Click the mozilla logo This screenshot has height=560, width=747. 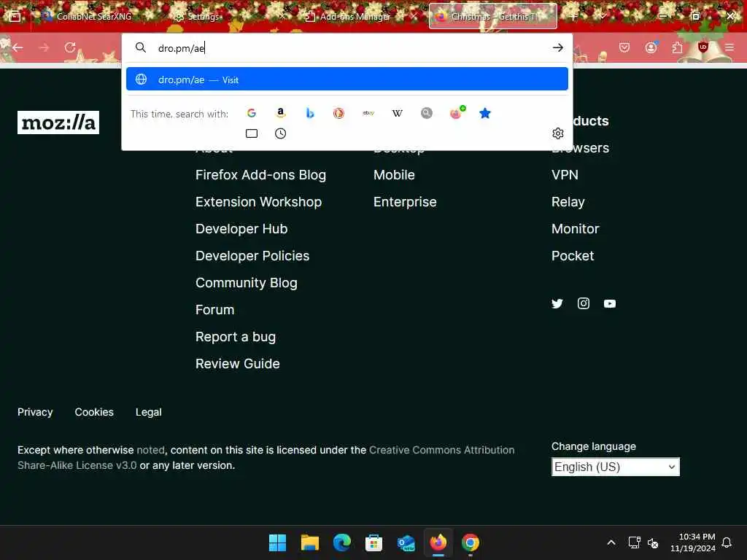click(58, 122)
